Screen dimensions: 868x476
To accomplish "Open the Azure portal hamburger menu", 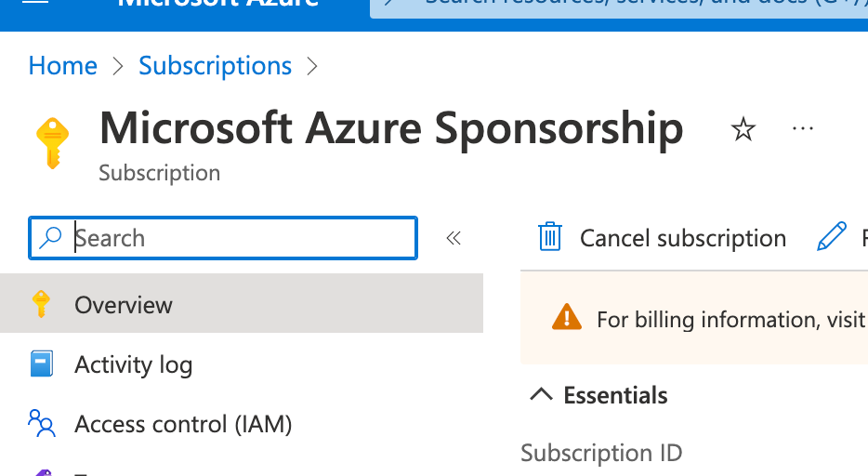I will (x=35, y=3).
